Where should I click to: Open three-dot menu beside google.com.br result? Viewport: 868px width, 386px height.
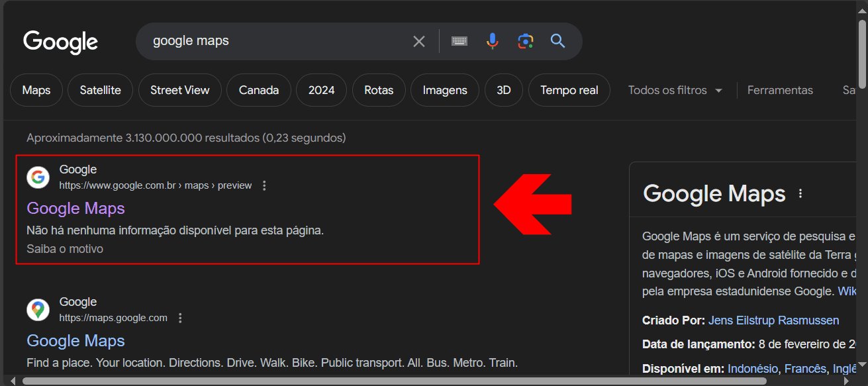click(x=264, y=185)
